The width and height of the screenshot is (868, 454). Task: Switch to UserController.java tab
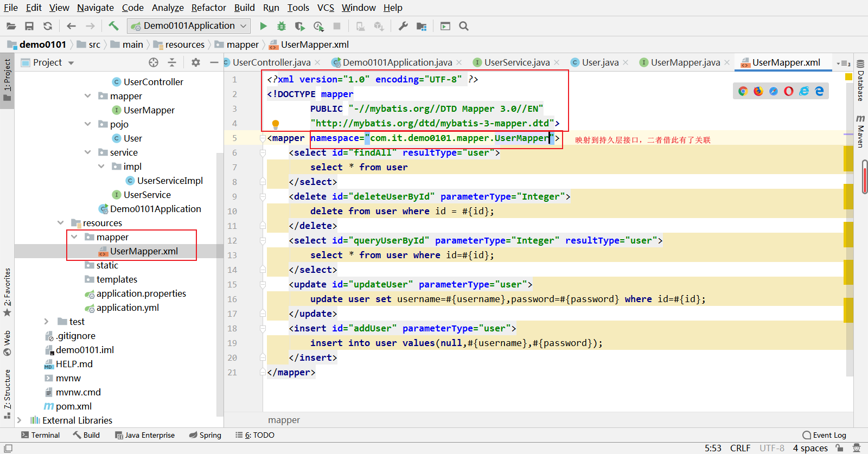[271, 62]
